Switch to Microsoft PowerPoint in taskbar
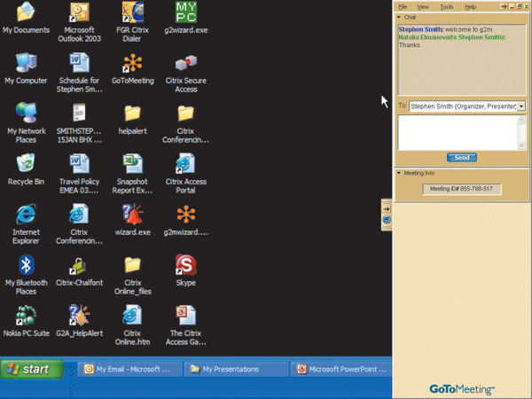This screenshot has width=532, height=399. [339, 369]
